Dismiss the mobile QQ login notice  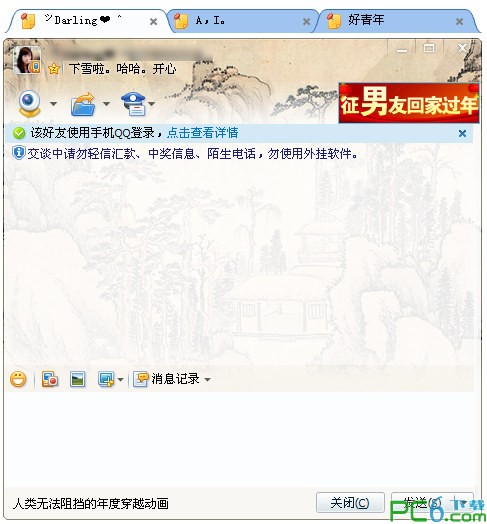(462, 134)
